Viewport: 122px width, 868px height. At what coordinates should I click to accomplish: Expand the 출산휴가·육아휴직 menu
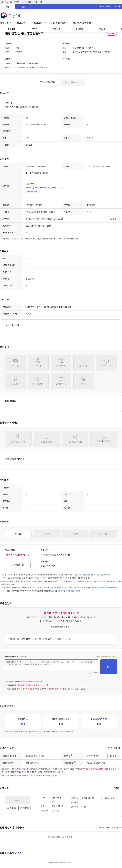point(84,23)
